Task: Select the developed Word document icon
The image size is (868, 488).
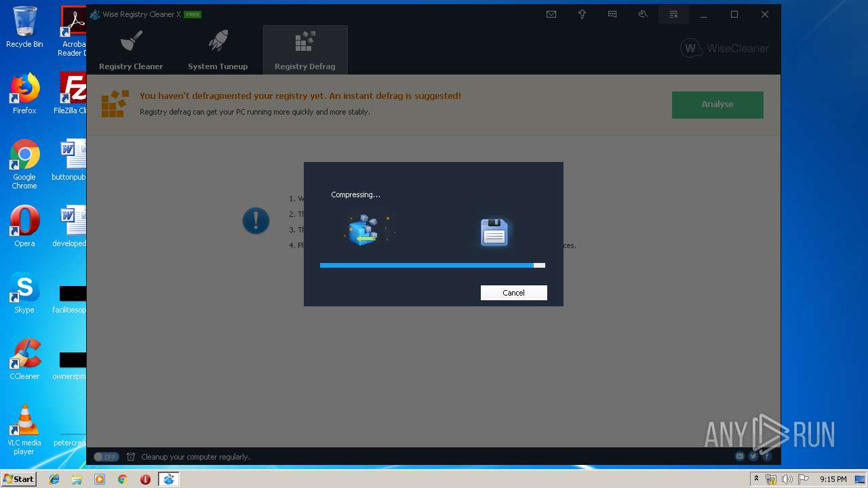Action: pos(71,226)
